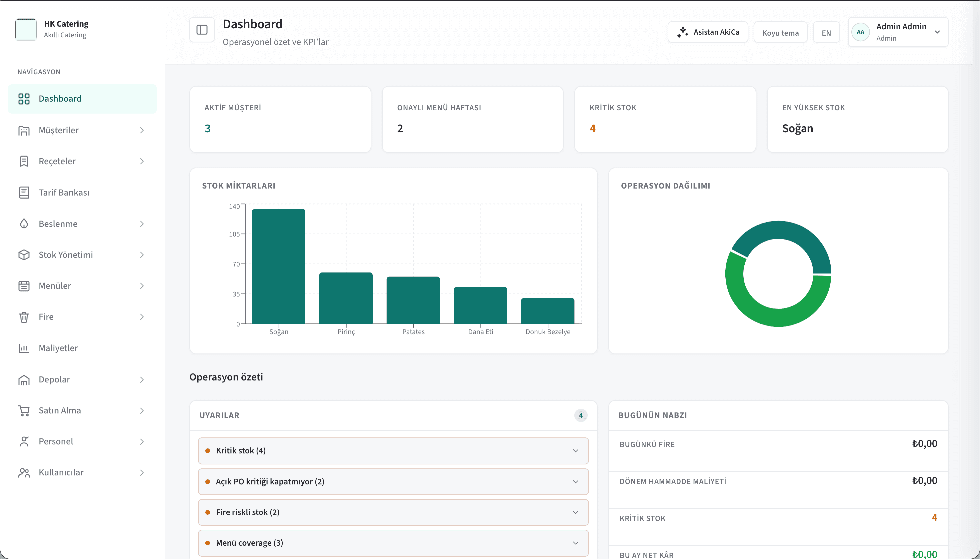Click the Fire trash bin icon
Viewport: 980px width, 559px height.
pyautogui.click(x=24, y=317)
